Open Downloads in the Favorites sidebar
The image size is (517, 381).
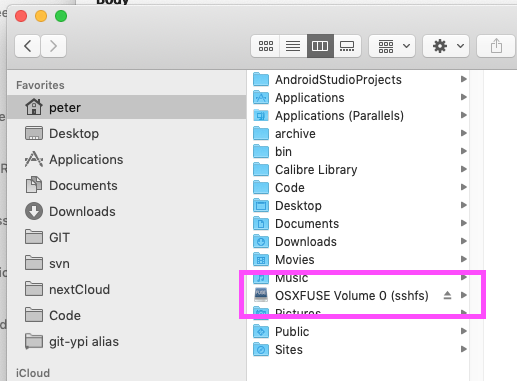(82, 211)
